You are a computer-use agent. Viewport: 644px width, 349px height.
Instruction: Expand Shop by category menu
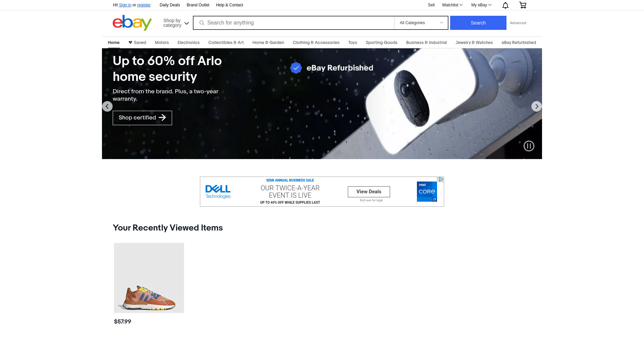176,23
